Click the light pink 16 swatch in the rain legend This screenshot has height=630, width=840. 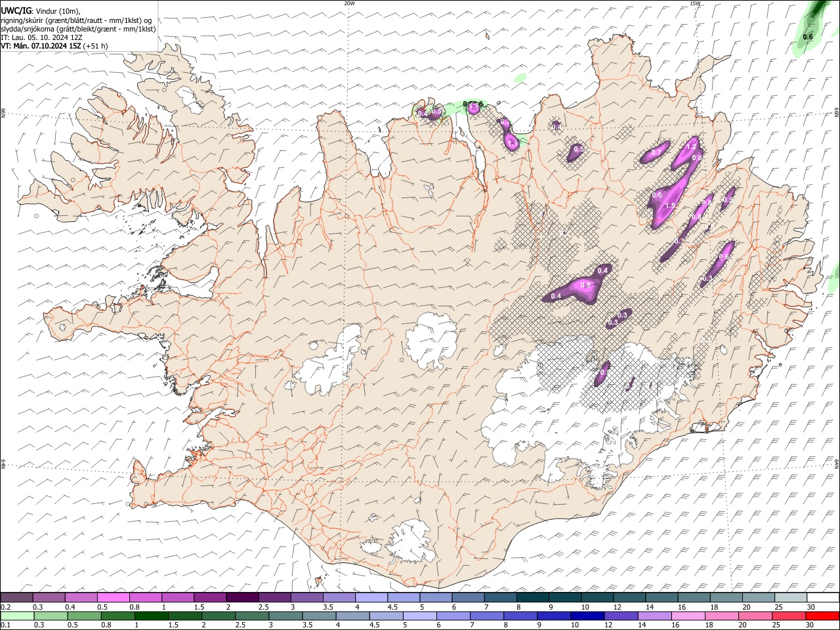(x=688, y=616)
